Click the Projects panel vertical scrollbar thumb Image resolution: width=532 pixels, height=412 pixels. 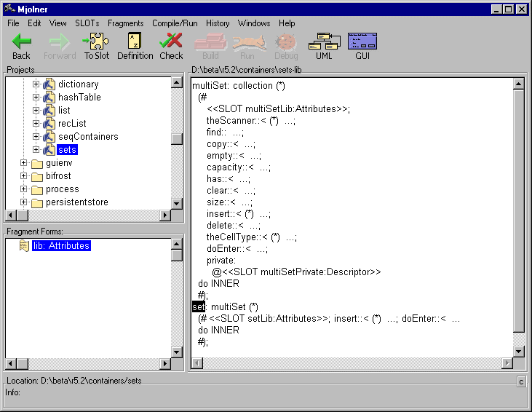177,140
